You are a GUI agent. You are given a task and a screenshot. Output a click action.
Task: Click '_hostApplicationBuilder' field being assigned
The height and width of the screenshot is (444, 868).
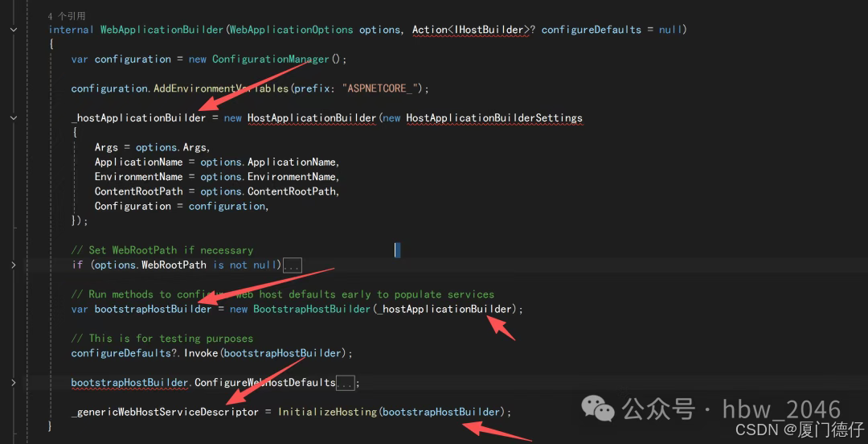coord(138,118)
